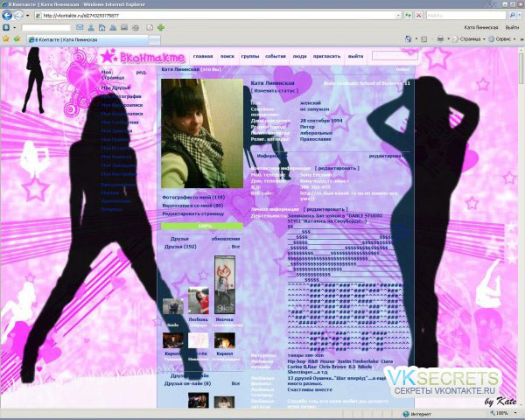Open friend thumbnail labeled Любовь

coord(199,300)
